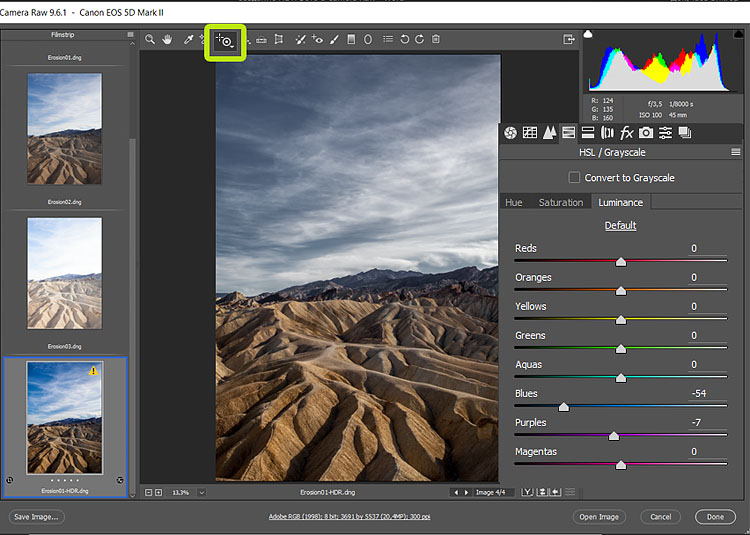Open the Filmstrip panel menu

click(129, 35)
